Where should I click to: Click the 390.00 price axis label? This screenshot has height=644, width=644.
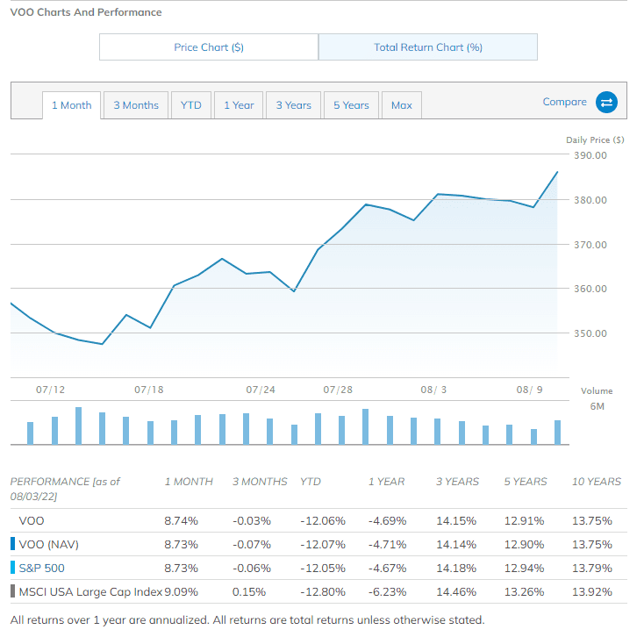[590, 155]
